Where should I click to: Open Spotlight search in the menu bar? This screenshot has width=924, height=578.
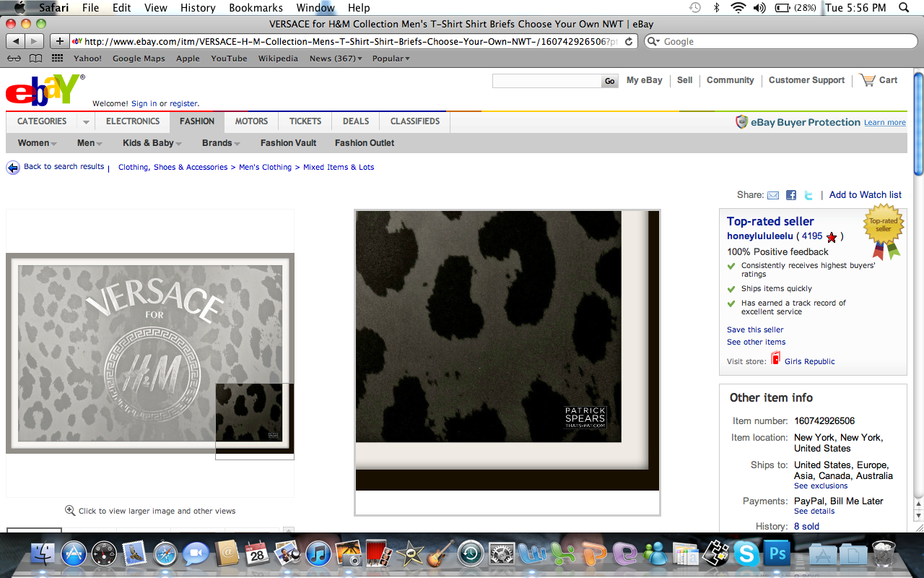click(904, 8)
